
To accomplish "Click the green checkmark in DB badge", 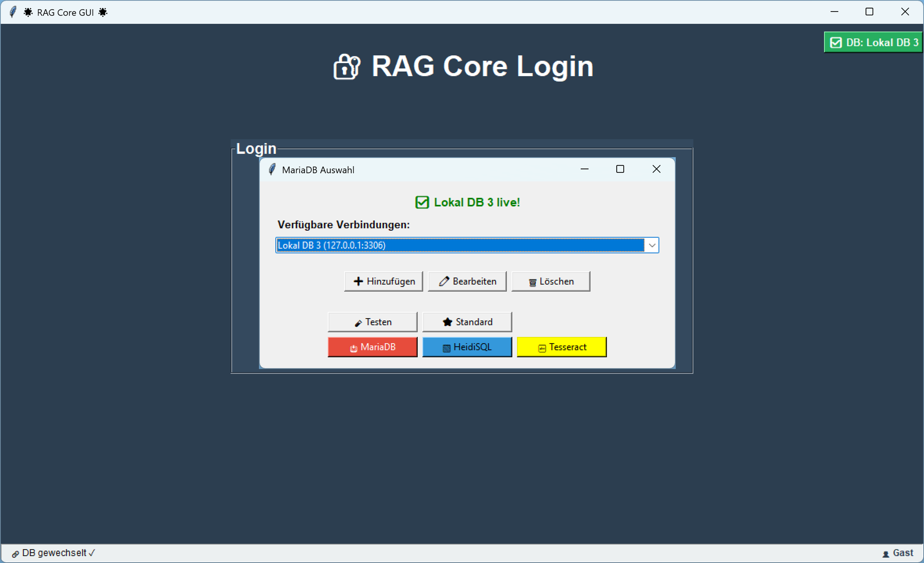I will pos(836,42).
